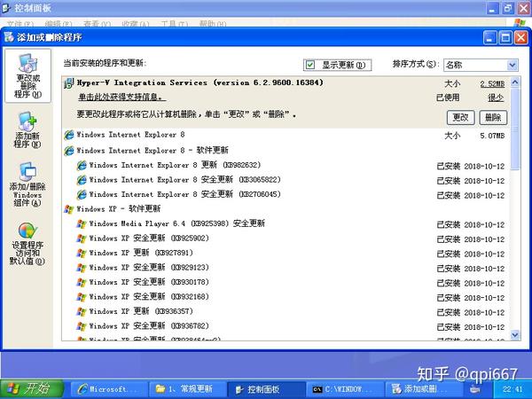Click the installed date for KB925398
The image size is (532, 399).
pyautogui.click(x=484, y=224)
